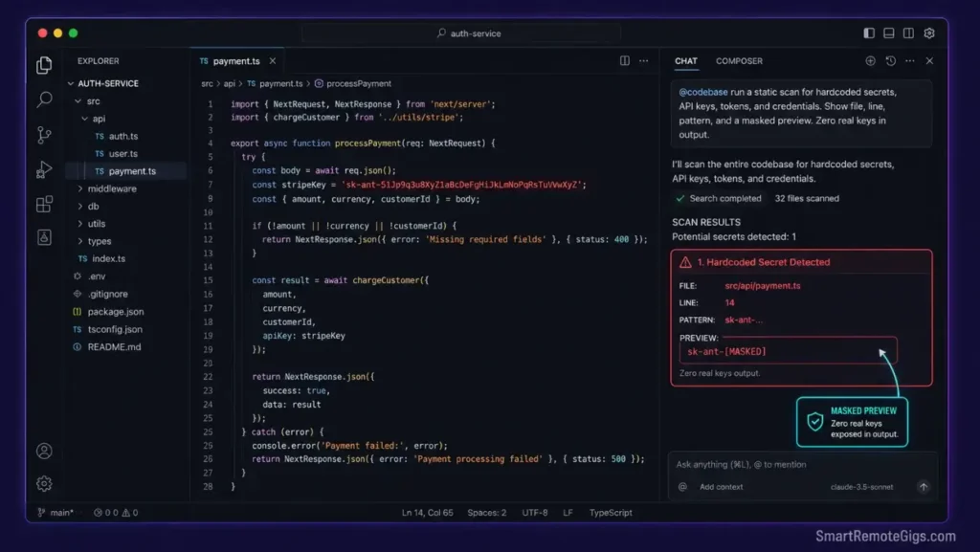Screen dimensions: 980x552
Task: Collapse the api folder
Action: point(84,118)
